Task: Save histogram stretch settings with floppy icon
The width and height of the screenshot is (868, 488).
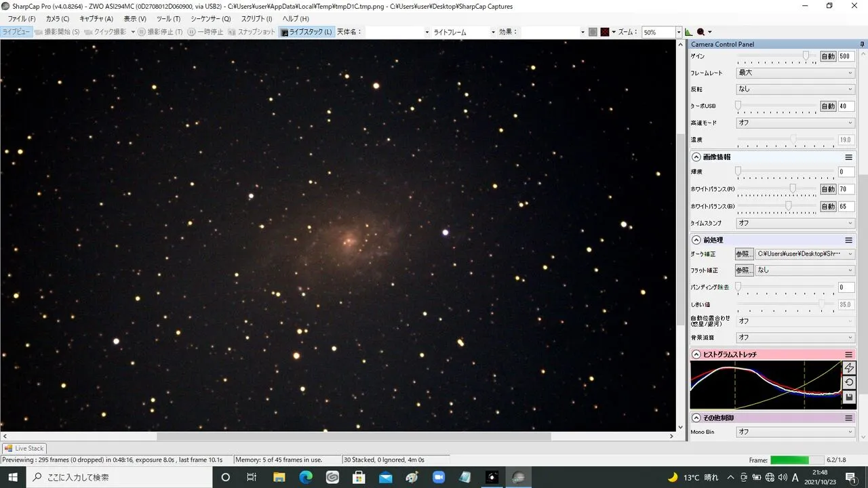Action: [849, 397]
